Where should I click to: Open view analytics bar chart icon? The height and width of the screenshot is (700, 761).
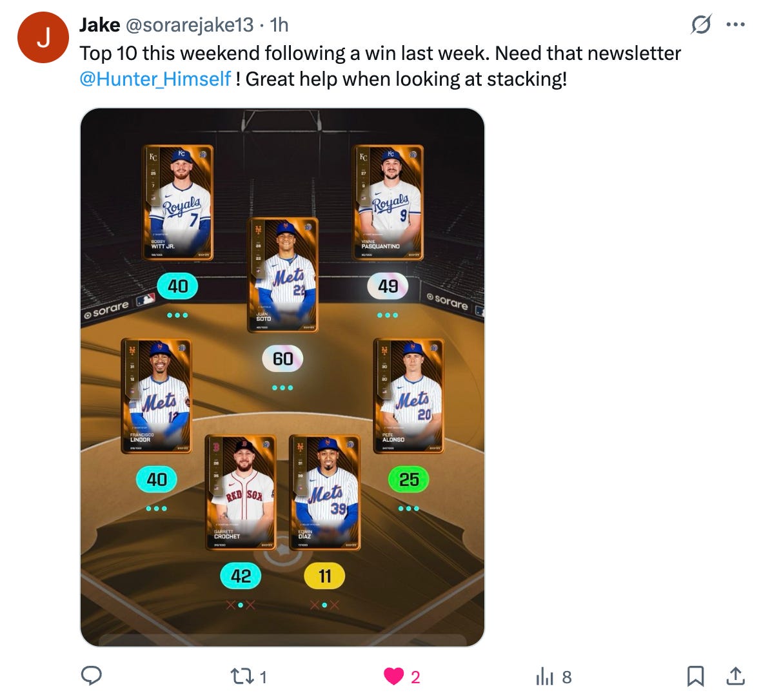click(x=544, y=676)
